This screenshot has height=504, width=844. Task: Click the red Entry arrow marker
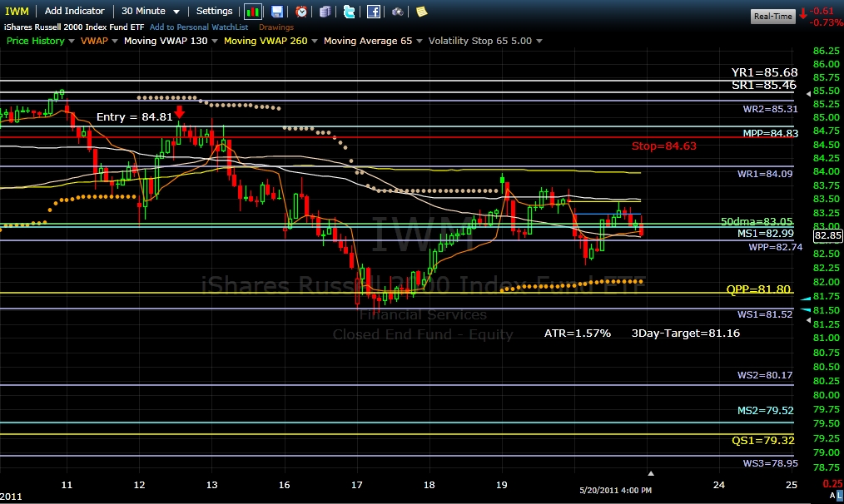(x=180, y=112)
